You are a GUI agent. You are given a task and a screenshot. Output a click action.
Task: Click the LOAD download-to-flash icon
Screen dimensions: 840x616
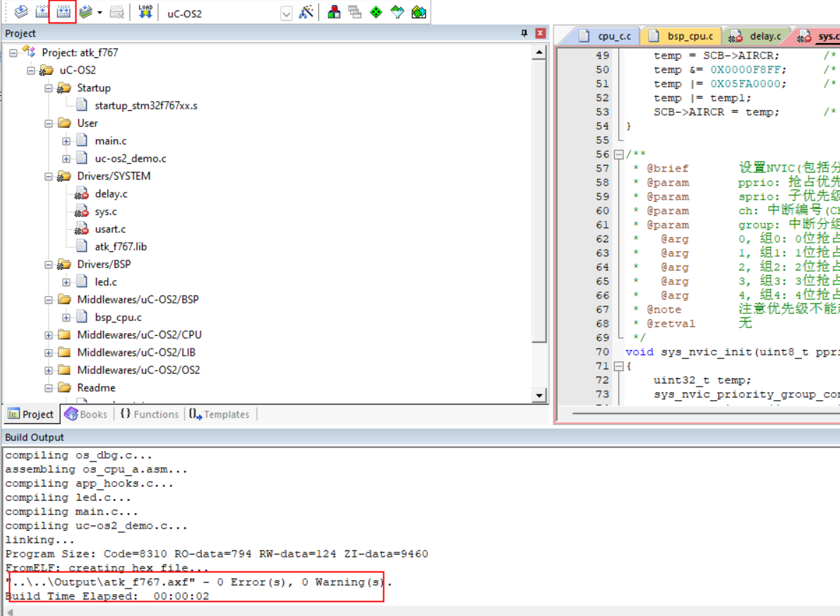pyautogui.click(x=145, y=12)
